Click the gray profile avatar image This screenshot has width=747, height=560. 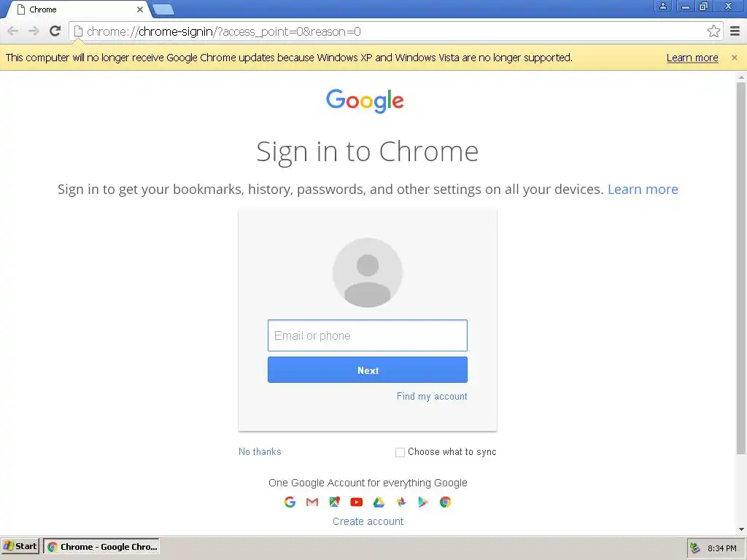(368, 273)
